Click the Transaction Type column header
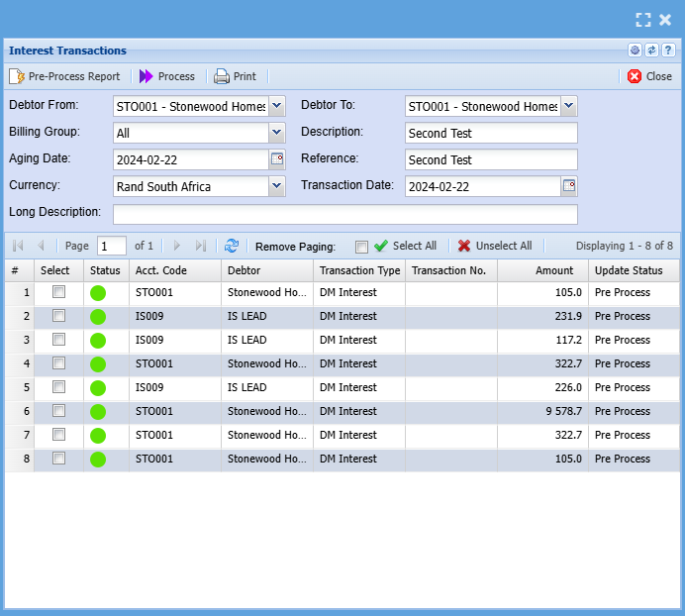The height and width of the screenshot is (616, 685). coord(359,270)
